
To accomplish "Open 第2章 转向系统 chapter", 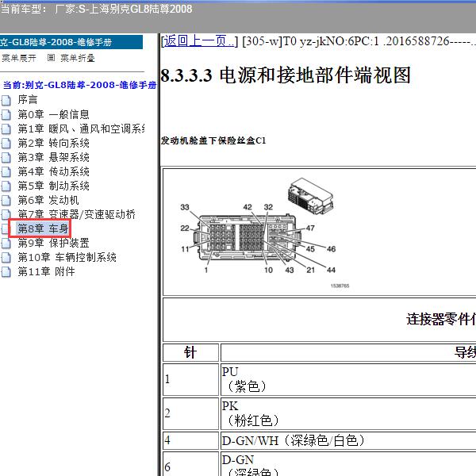I will coord(53,143).
